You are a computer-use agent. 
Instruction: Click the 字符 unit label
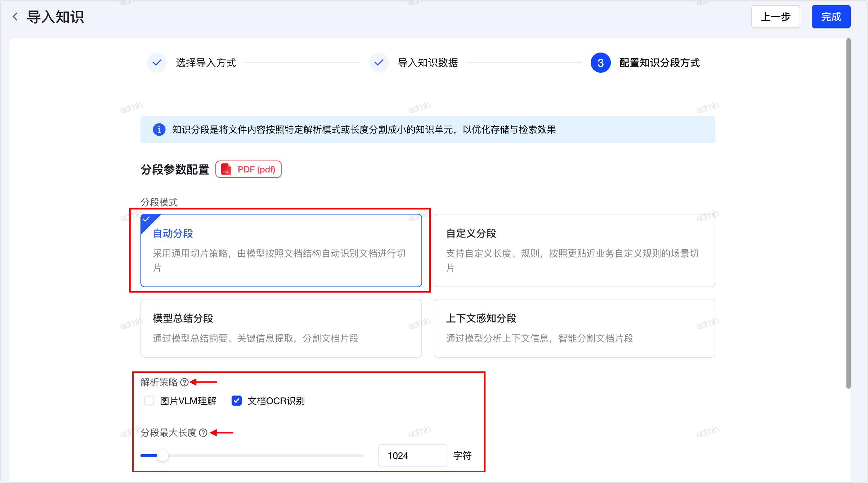tap(462, 456)
